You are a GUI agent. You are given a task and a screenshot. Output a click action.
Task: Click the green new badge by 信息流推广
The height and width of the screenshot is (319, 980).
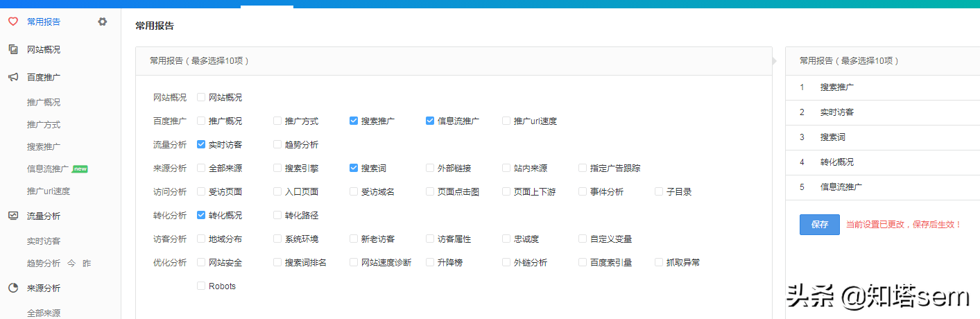pyautogui.click(x=80, y=169)
